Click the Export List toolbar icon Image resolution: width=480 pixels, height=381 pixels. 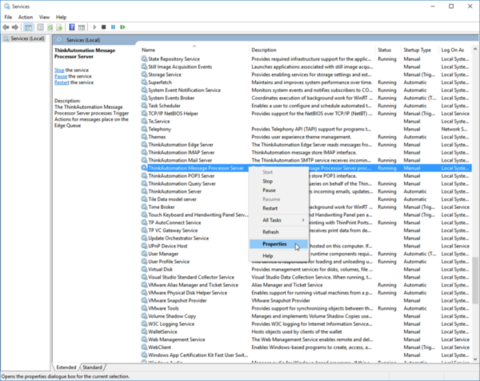tap(59, 27)
